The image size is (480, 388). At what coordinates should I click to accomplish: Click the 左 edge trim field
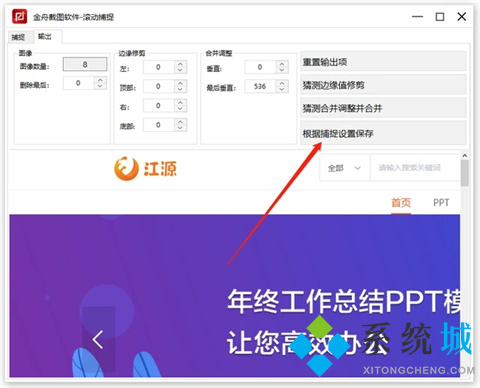159,67
